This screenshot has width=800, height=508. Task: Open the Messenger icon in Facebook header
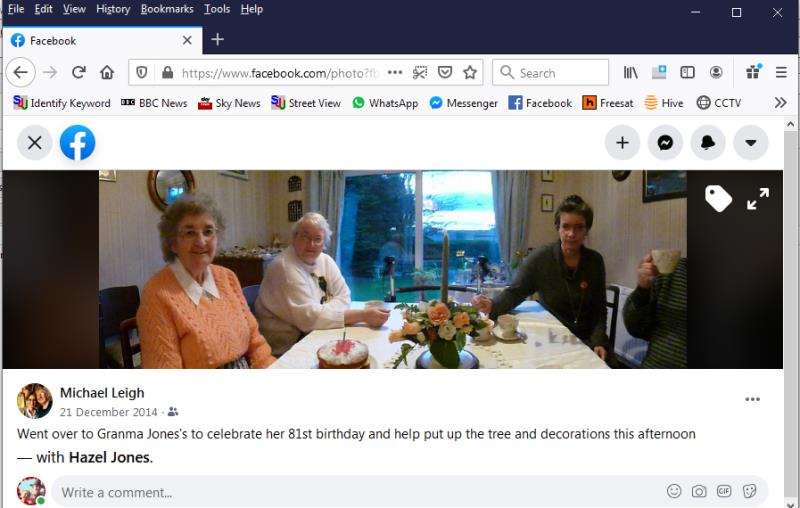[x=665, y=143]
